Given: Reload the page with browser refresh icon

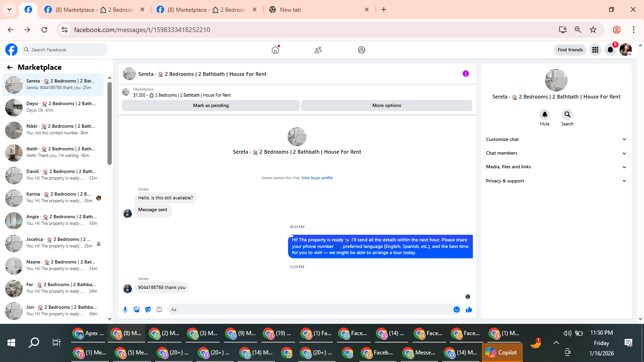Looking at the screenshot, I should [44, 30].
